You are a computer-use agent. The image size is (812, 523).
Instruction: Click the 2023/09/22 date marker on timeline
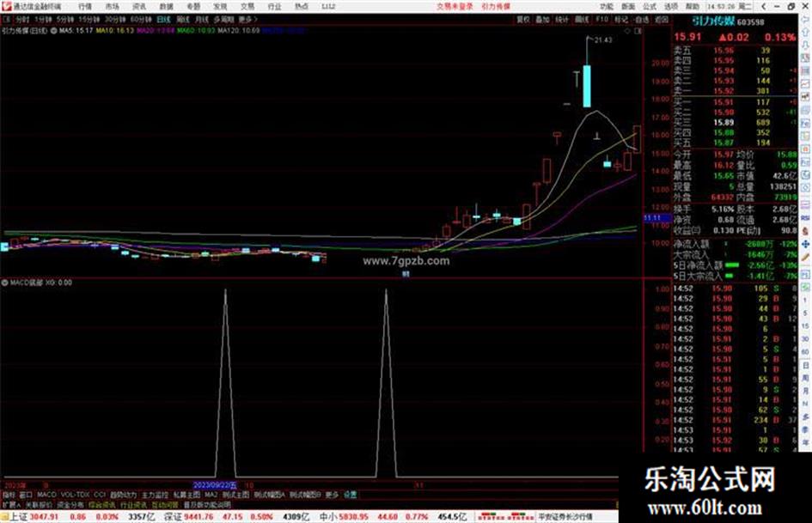coord(215,485)
